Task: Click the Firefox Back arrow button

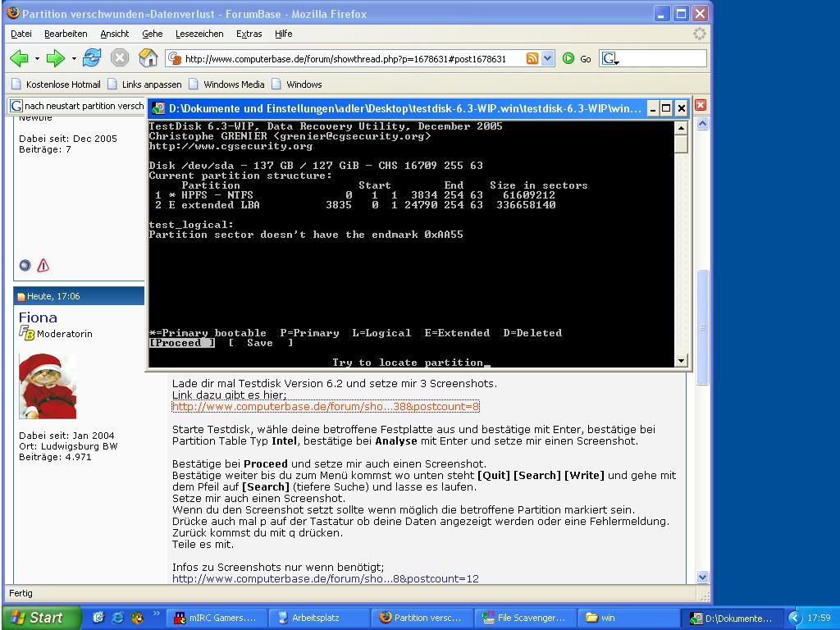Action: [x=20, y=58]
